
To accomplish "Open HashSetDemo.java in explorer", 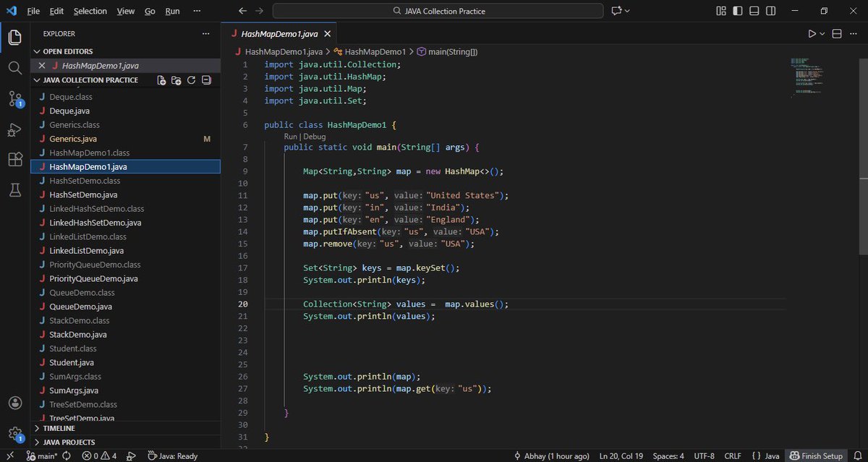I will tap(83, 194).
